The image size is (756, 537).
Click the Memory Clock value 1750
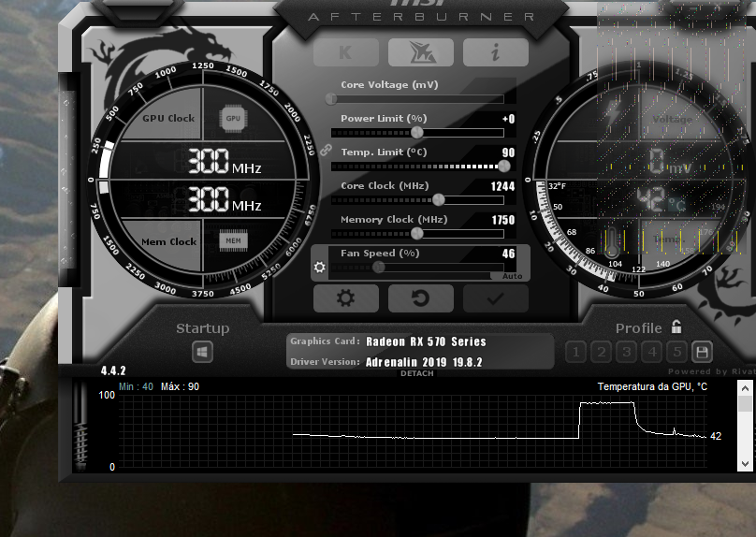pyautogui.click(x=502, y=220)
